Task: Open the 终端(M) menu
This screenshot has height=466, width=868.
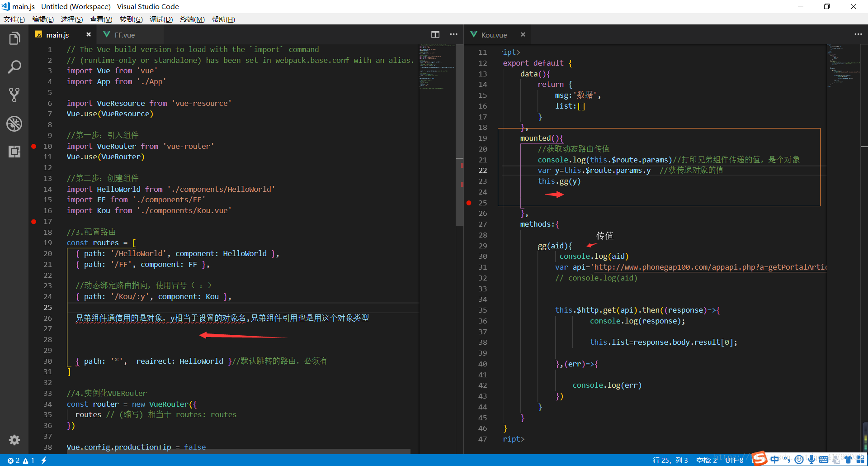Action: point(193,19)
